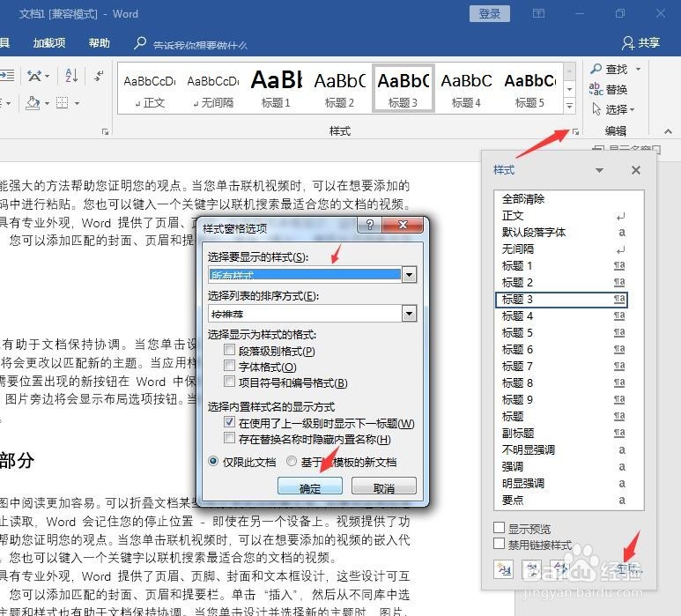Click the Options link in Styles pane
The image size is (681, 616).
click(x=628, y=568)
